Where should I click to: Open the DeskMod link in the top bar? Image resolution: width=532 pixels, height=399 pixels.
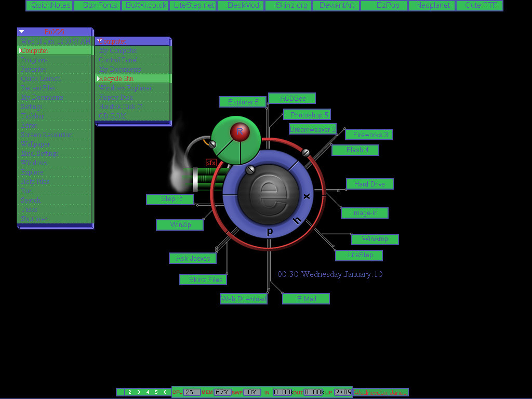(x=241, y=5)
